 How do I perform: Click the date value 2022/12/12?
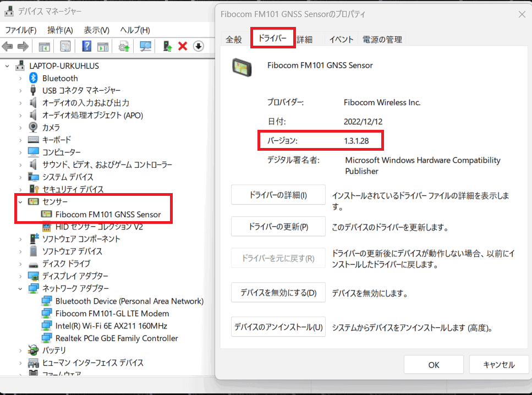[x=363, y=122]
